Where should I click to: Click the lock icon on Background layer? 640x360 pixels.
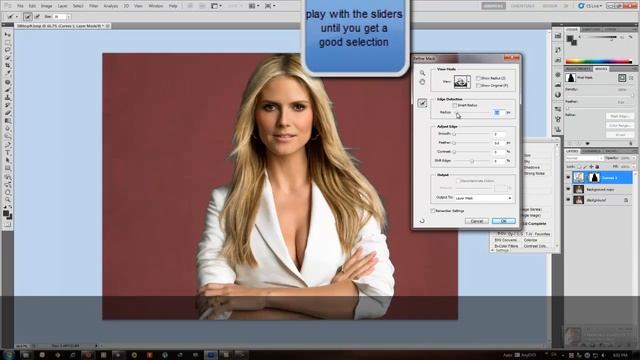pos(626,200)
